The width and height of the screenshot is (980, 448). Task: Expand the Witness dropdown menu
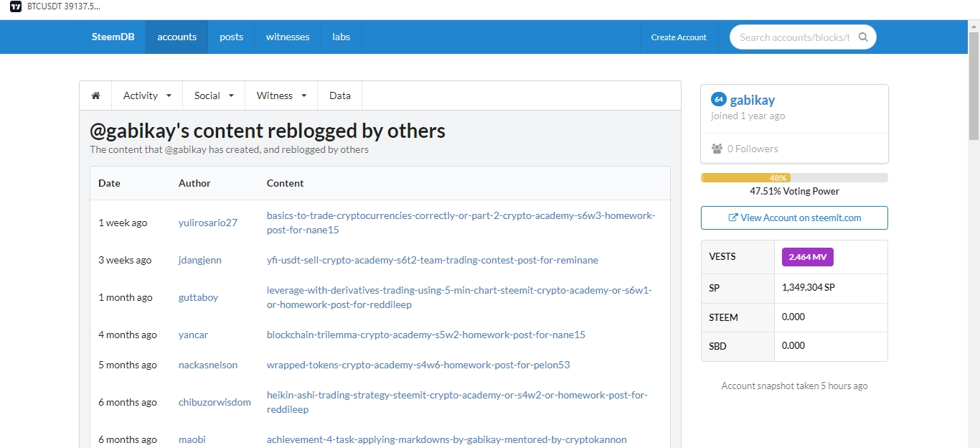pos(281,95)
